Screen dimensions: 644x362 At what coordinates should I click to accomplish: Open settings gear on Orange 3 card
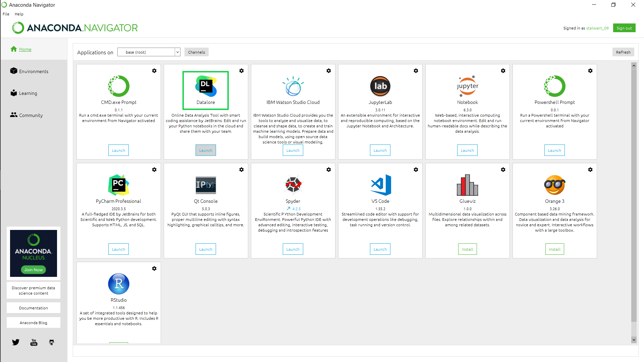[590, 170]
